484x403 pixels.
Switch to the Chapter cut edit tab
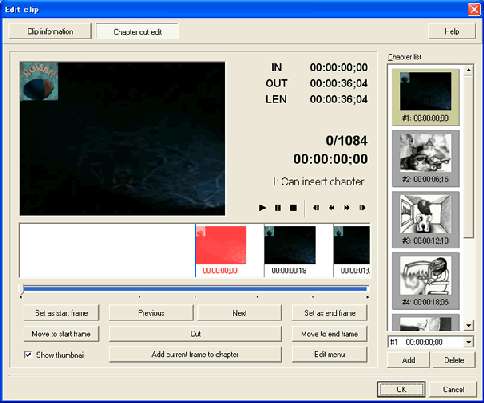(138, 32)
